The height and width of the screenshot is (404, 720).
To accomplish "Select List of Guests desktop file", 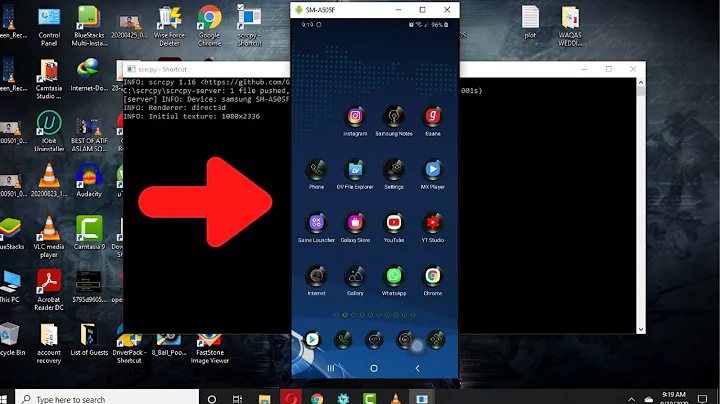I will pos(89,340).
